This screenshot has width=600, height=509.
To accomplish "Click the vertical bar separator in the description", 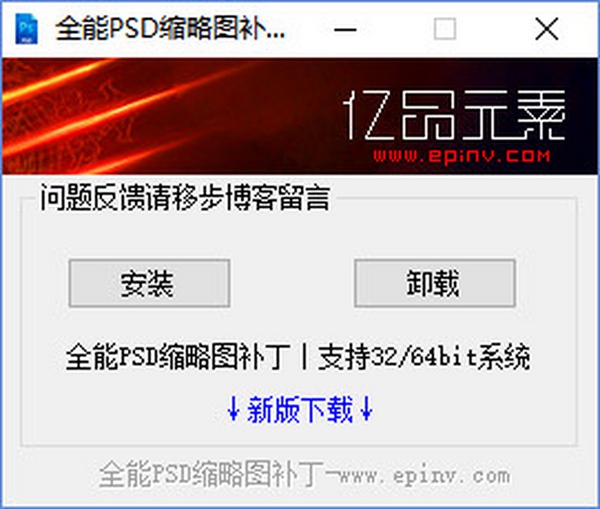I will tap(304, 357).
